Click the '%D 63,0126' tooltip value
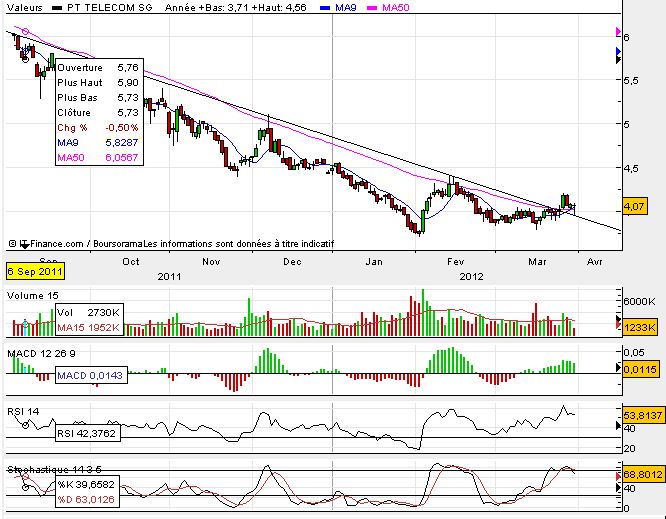Screen dimensions: 666x519 coord(87,499)
